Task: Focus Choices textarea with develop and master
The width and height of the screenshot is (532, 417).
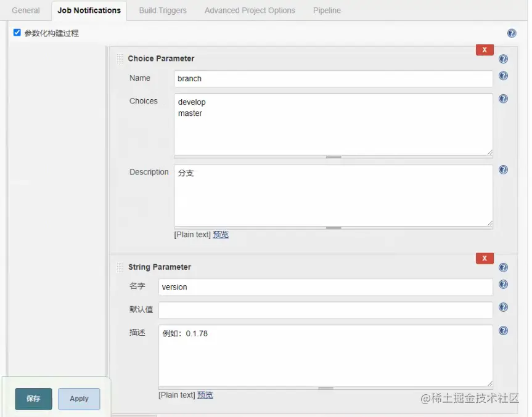Action: pyautogui.click(x=333, y=124)
